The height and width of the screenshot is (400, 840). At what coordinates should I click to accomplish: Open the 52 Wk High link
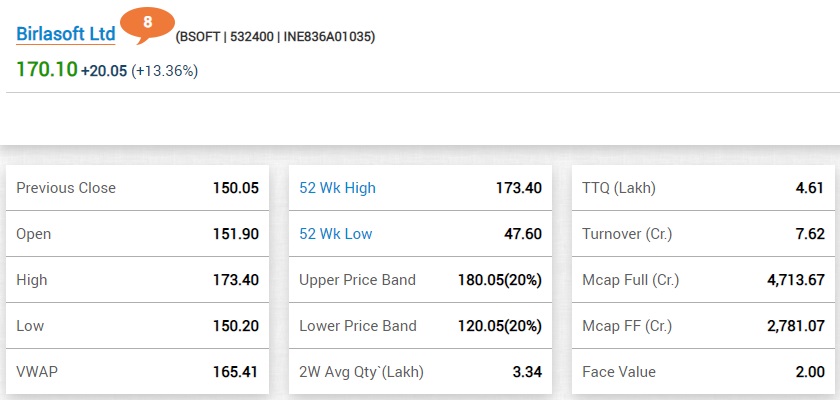pos(338,188)
